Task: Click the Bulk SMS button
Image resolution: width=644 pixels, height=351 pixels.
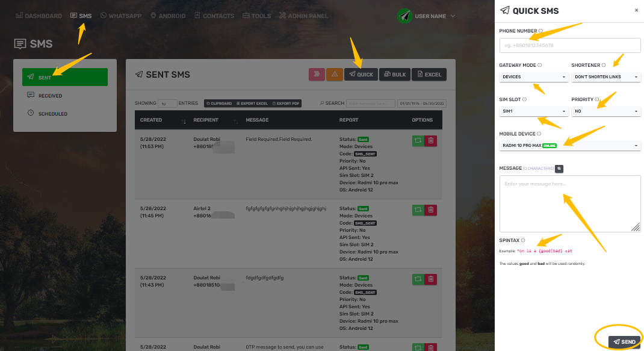Action: (395, 75)
